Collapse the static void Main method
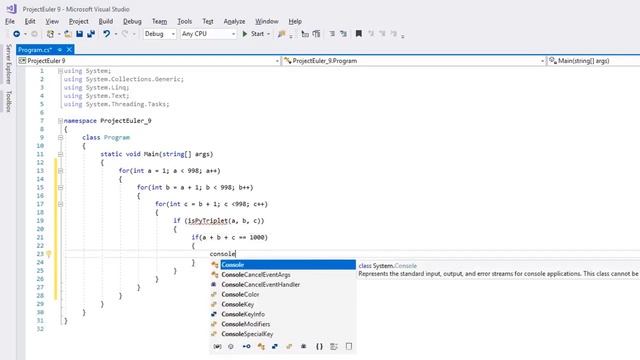 [60, 154]
